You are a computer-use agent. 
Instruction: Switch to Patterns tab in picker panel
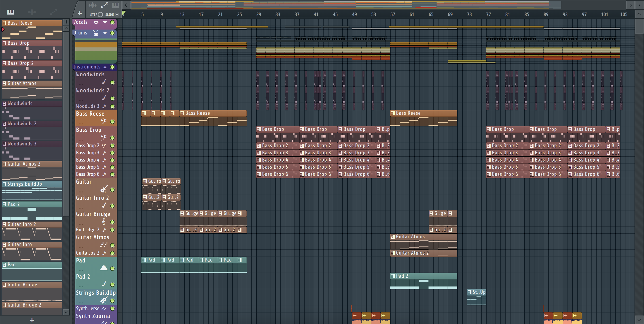11,12
